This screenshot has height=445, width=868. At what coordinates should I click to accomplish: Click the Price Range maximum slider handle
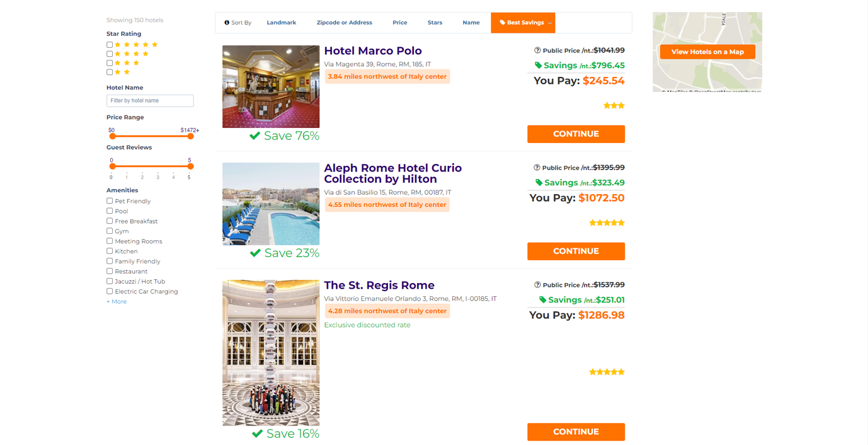pos(190,136)
